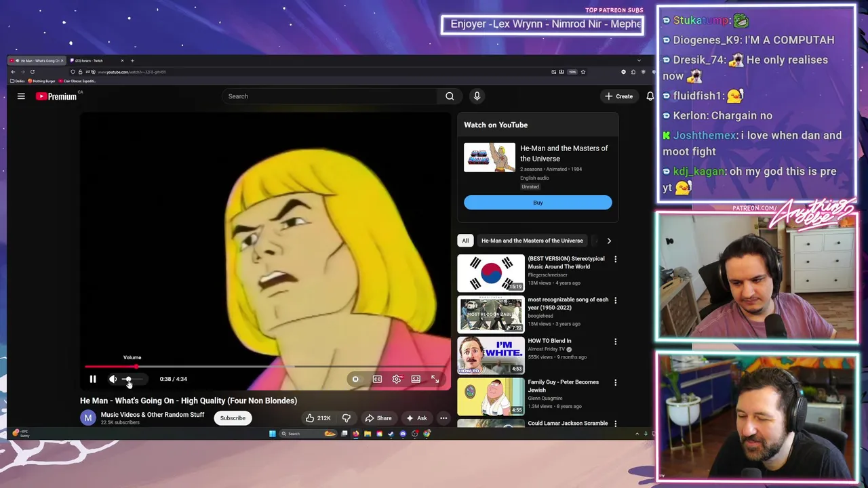
Task: Focus the YouTube search field
Action: tap(331, 96)
